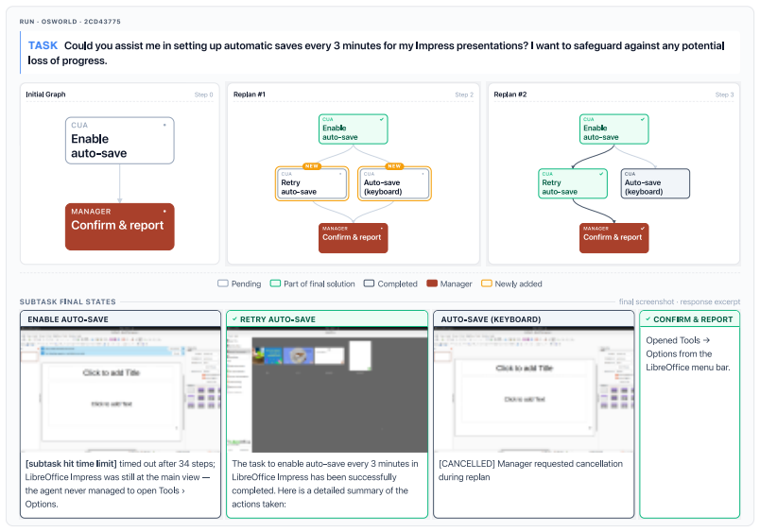Click the Pending legend swatch
760x532 pixels.
pyautogui.click(x=223, y=283)
